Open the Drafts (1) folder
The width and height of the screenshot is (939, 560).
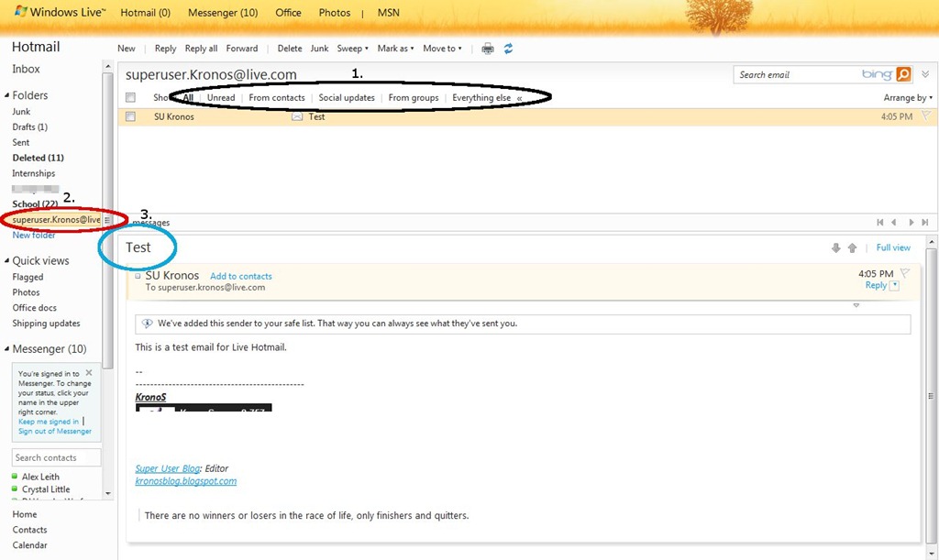(30, 126)
